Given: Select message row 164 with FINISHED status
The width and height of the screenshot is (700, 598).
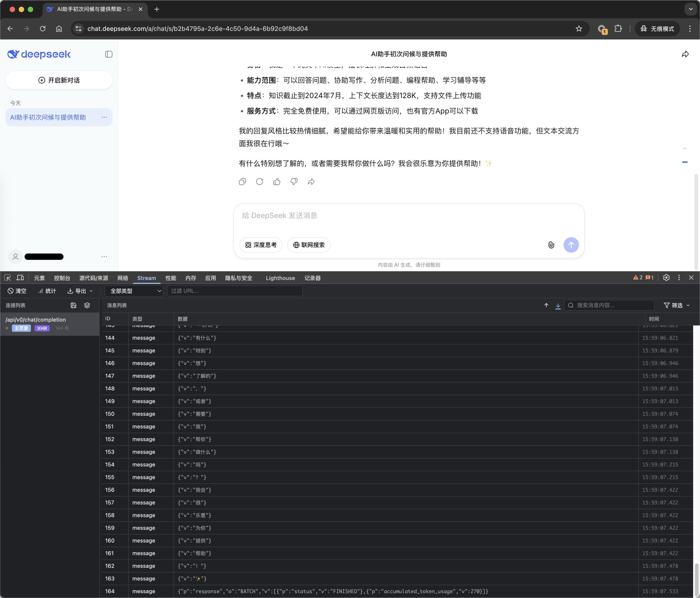Looking at the screenshot, I should [x=397, y=591].
